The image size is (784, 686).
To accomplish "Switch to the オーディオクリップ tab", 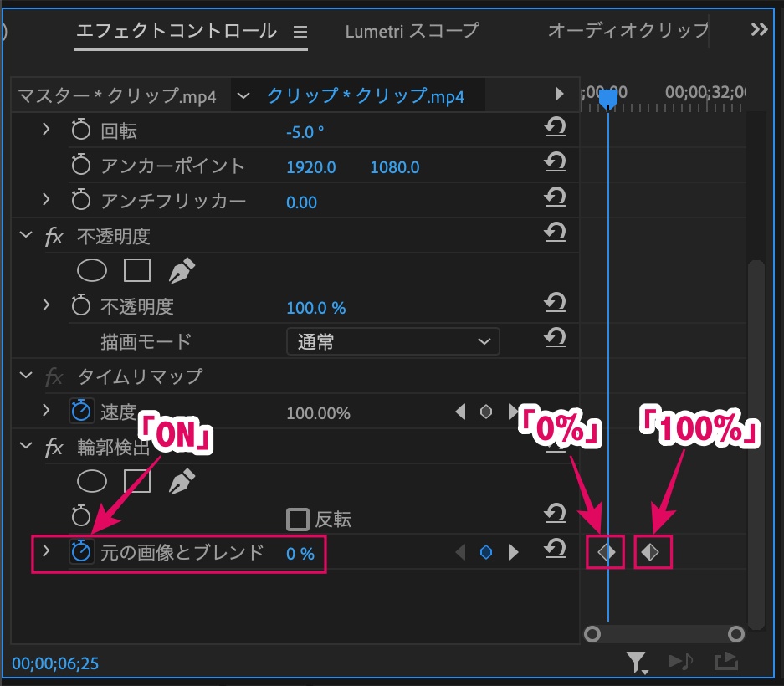I will (x=628, y=31).
